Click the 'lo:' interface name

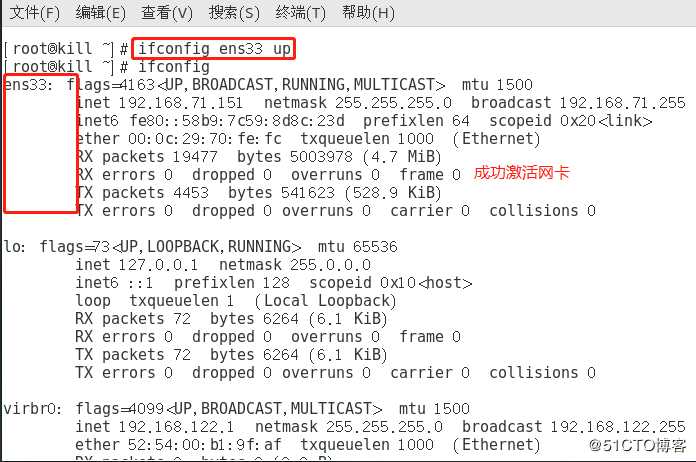(14, 247)
